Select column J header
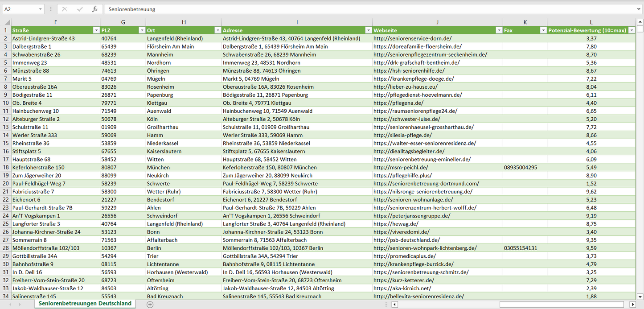Screen dimensions: 644x309 click(437, 22)
